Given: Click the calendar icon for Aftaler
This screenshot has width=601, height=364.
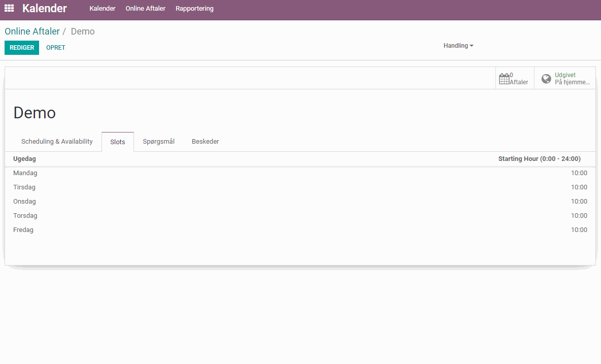Looking at the screenshot, I should 504,79.
